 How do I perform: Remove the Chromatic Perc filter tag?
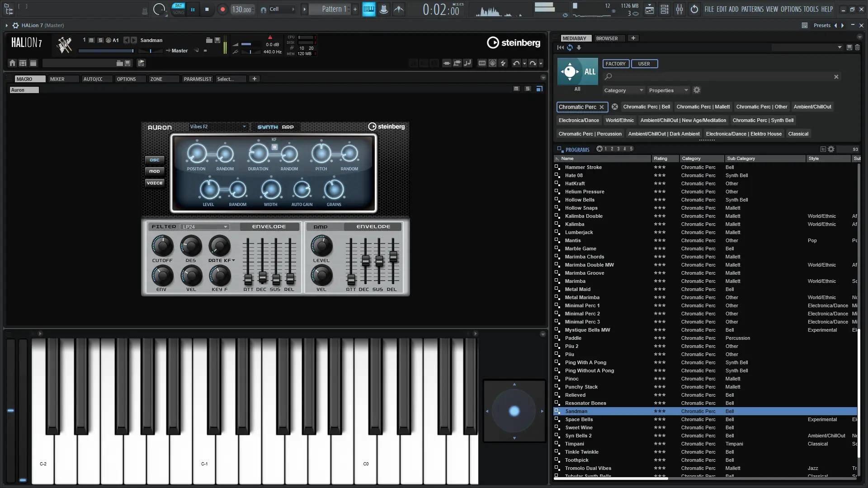click(x=602, y=107)
